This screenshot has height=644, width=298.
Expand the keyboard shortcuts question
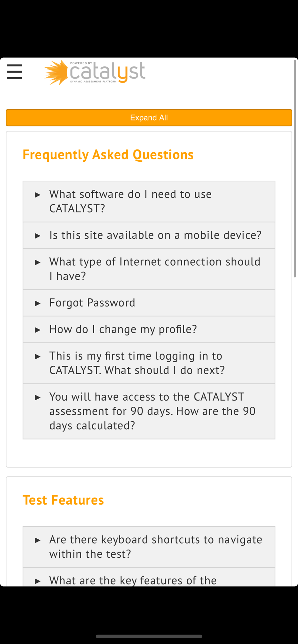(x=149, y=547)
